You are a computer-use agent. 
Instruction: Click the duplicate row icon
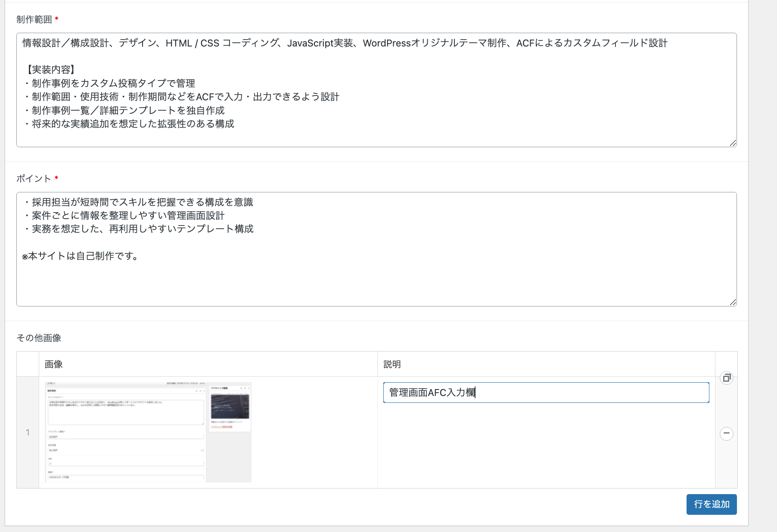pos(727,378)
